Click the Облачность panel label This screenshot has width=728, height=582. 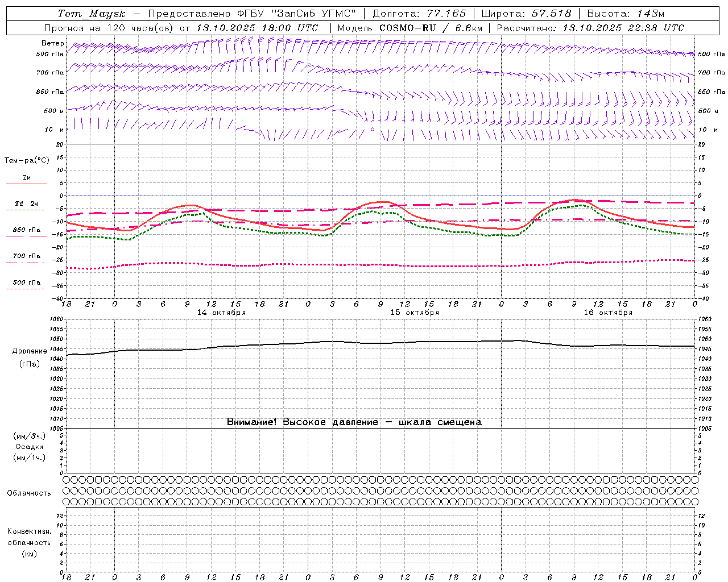(29, 493)
